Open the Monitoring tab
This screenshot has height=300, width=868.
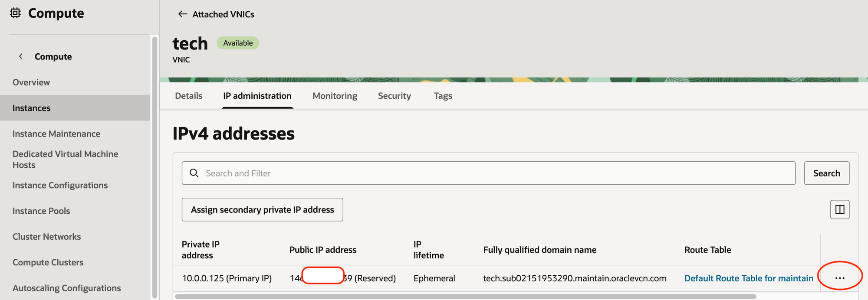[335, 96]
